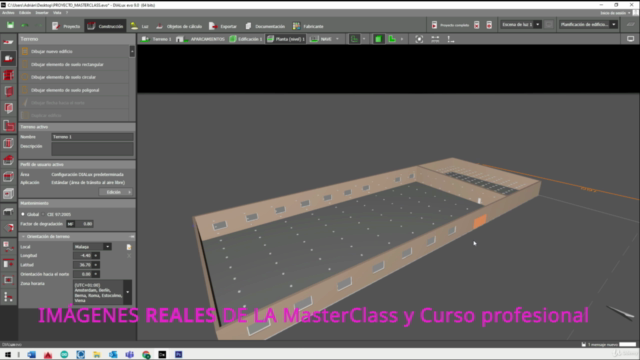
Task: Click the coordinate origin axis icon
Action: click(x=451, y=39)
